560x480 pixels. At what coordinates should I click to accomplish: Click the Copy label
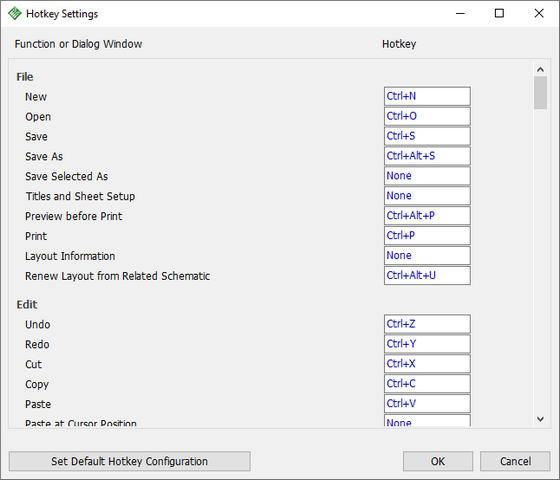pyautogui.click(x=37, y=385)
